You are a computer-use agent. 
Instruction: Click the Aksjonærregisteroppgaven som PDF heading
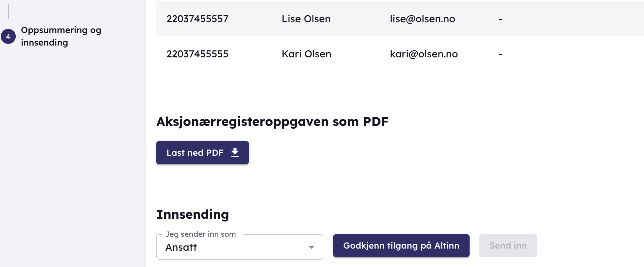[x=272, y=122]
